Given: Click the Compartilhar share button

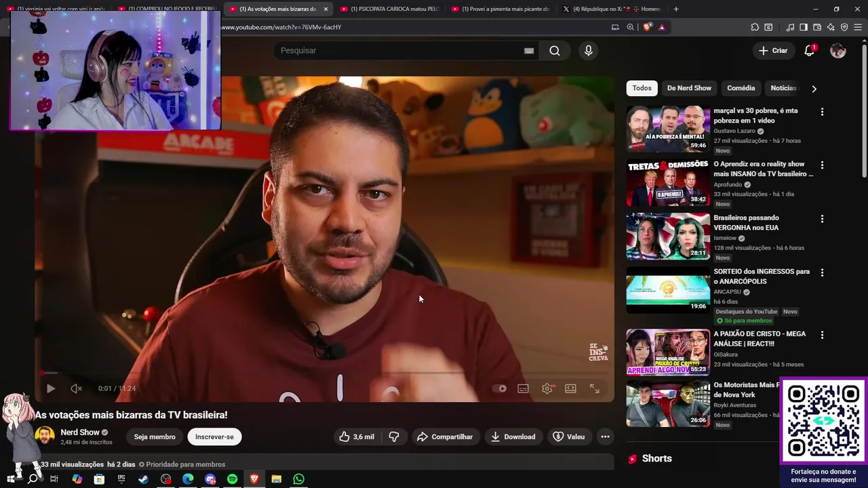Looking at the screenshot, I should (x=445, y=436).
